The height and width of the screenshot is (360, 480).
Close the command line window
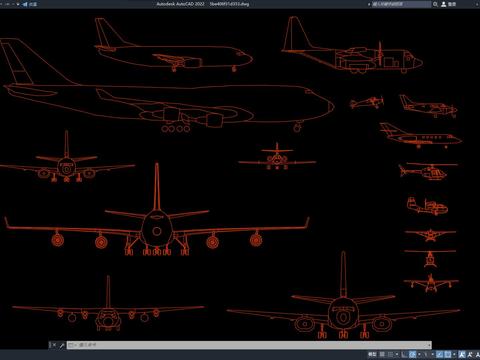tap(54, 345)
